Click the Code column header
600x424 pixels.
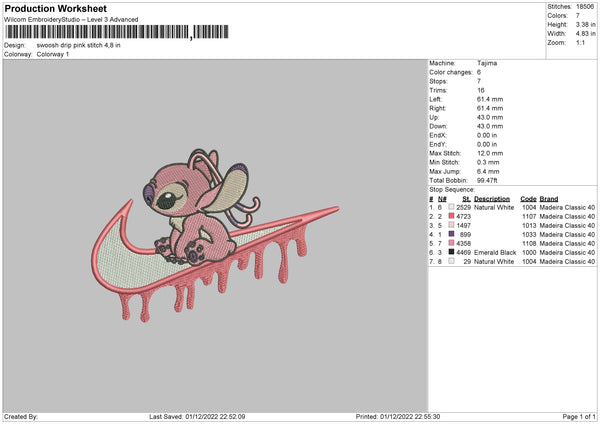[529, 198]
